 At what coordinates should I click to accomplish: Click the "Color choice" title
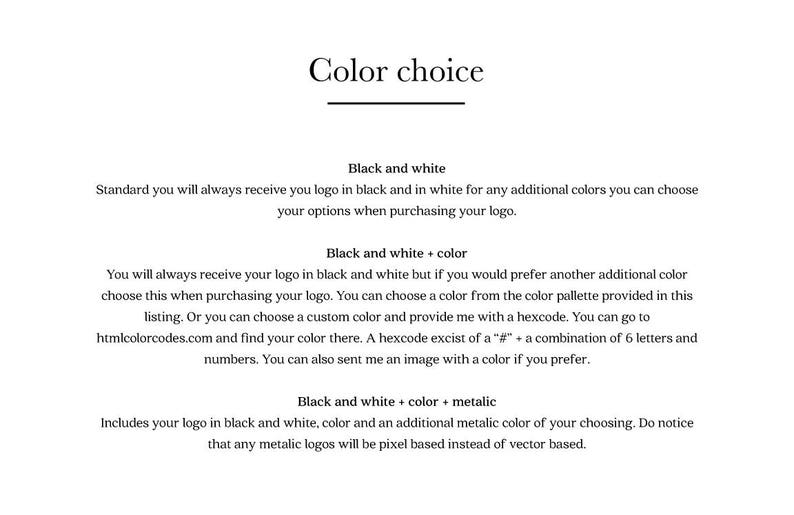pyautogui.click(x=396, y=70)
